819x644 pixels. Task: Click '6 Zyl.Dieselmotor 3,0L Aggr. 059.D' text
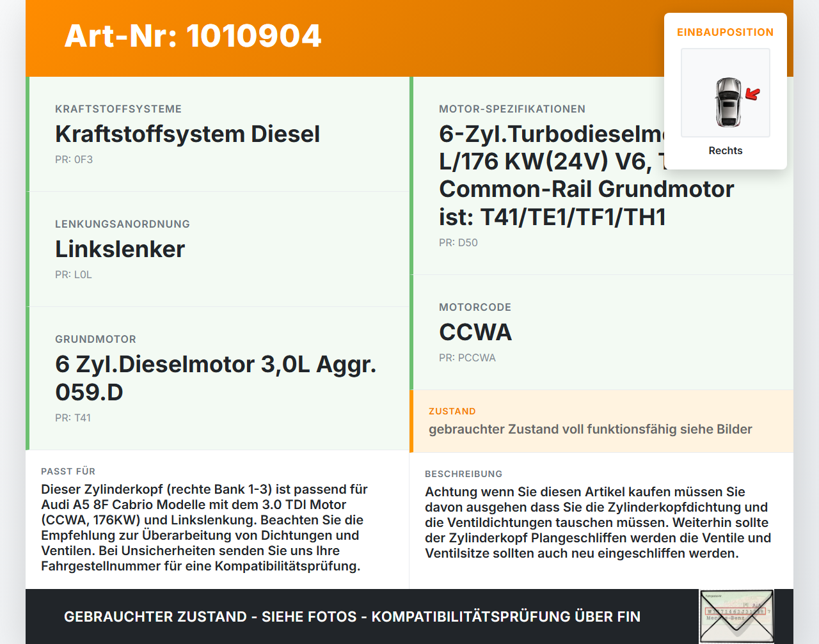tap(216, 378)
